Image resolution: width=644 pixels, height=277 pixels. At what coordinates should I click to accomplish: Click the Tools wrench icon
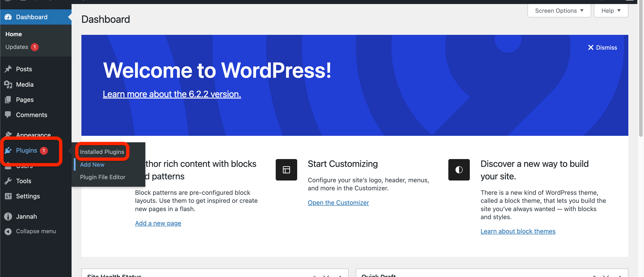pyautogui.click(x=8, y=181)
